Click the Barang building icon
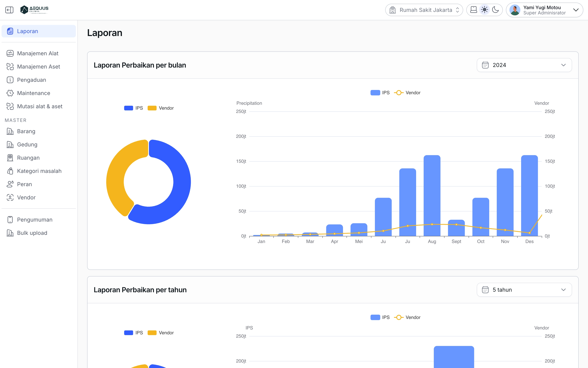588x368 pixels. pos(10,131)
